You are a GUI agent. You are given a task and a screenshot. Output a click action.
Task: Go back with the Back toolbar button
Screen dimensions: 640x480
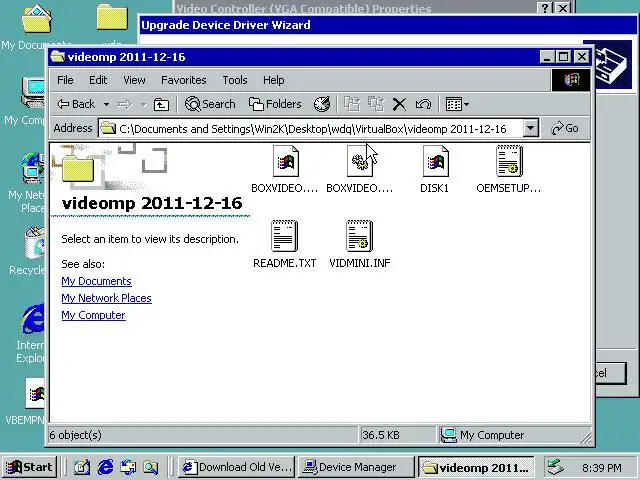coord(76,104)
